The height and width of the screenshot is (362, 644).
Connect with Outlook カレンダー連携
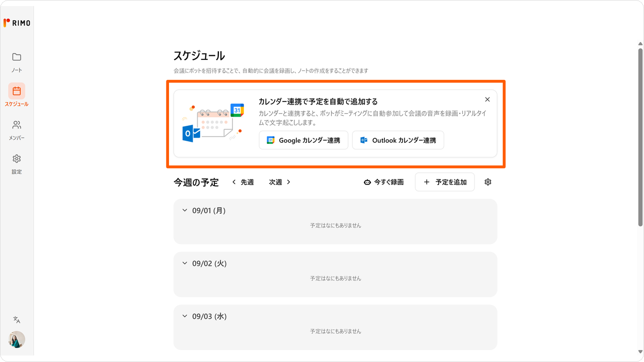tap(398, 140)
